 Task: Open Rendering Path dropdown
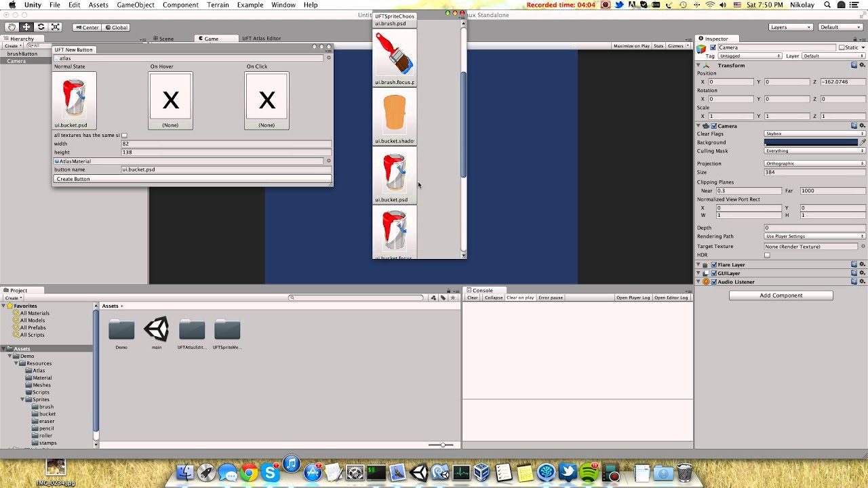(x=815, y=236)
